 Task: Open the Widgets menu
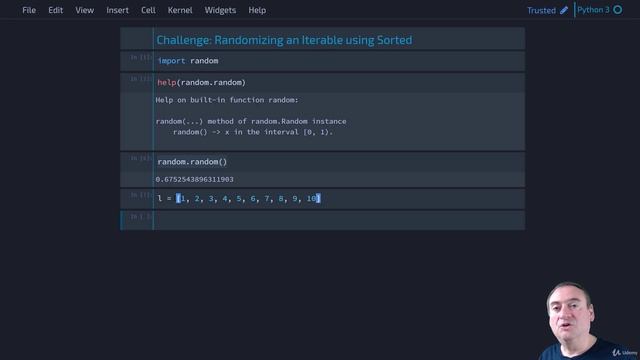point(220,10)
